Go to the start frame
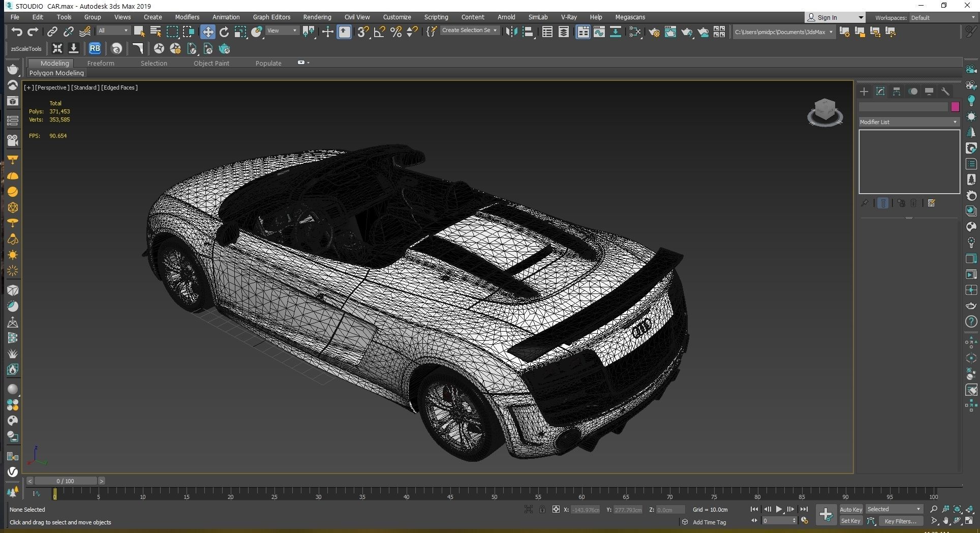The height and width of the screenshot is (533, 980). pos(754,509)
